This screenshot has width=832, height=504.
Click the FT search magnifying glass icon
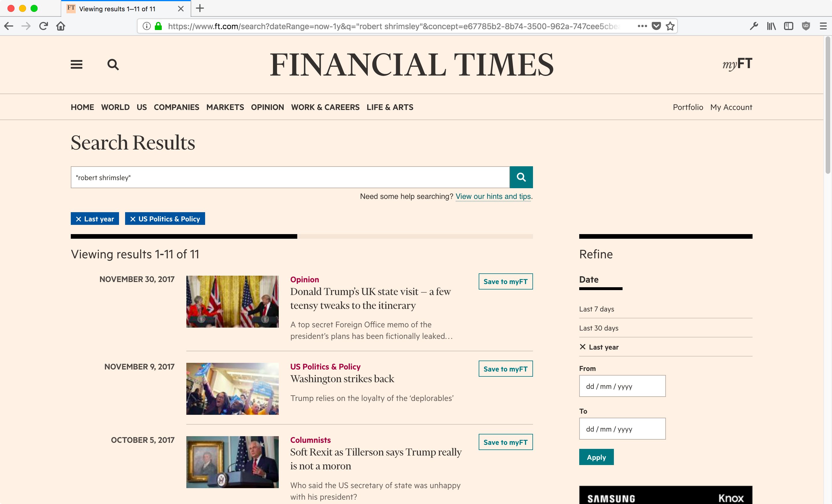[114, 64]
